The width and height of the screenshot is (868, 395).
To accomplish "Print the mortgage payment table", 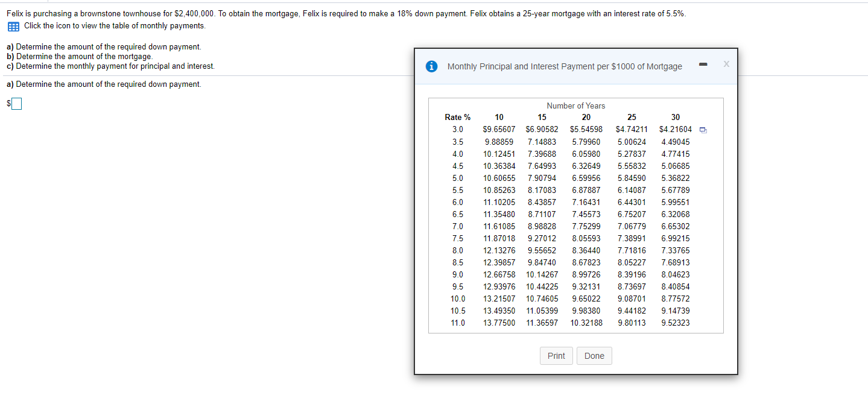I will point(556,356).
